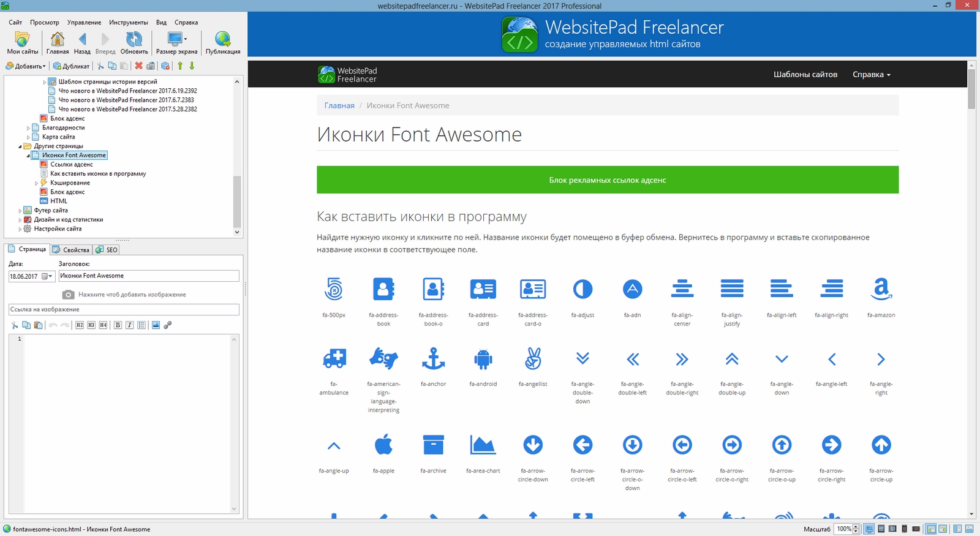Open the Размер экрана screen size menu
980x536 pixels.
point(176,43)
